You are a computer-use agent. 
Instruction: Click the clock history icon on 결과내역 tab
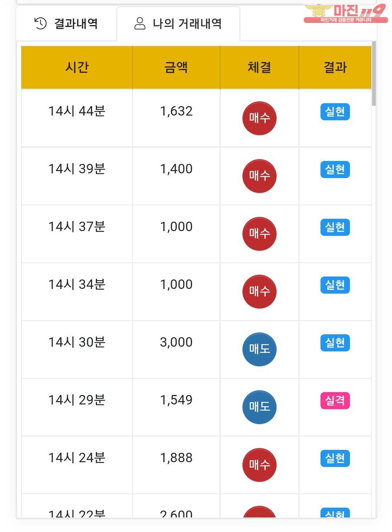pyautogui.click(x=40, y=24)
